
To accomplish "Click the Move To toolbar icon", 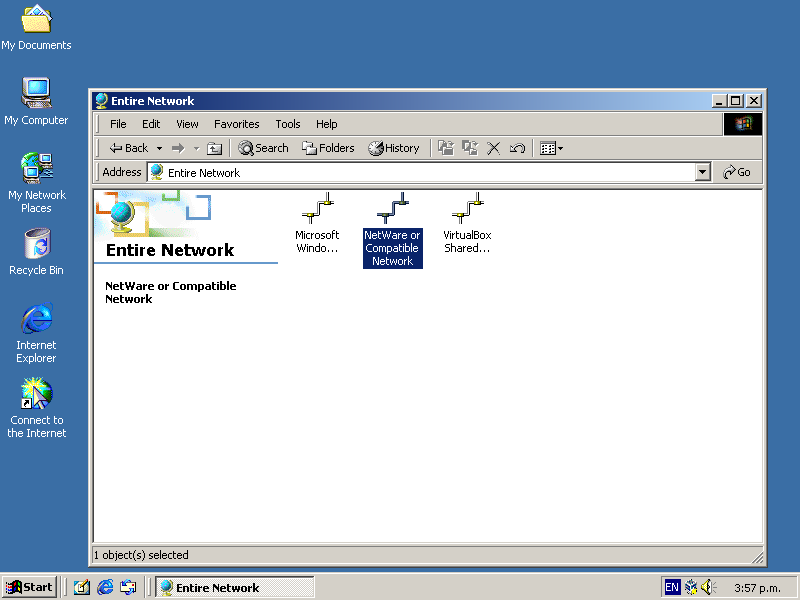I will point(446,148).
